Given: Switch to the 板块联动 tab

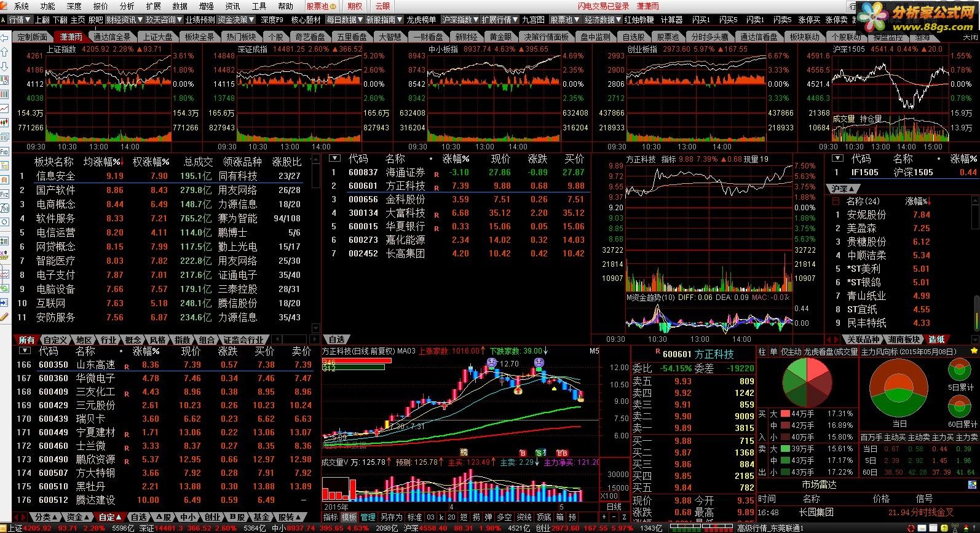Looking at the screenshot, I should point(805,37).
